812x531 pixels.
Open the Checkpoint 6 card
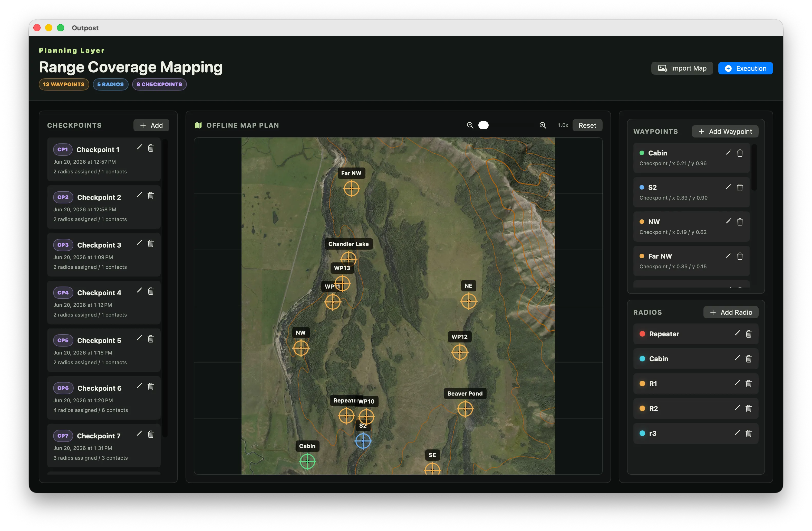[104, 398]
